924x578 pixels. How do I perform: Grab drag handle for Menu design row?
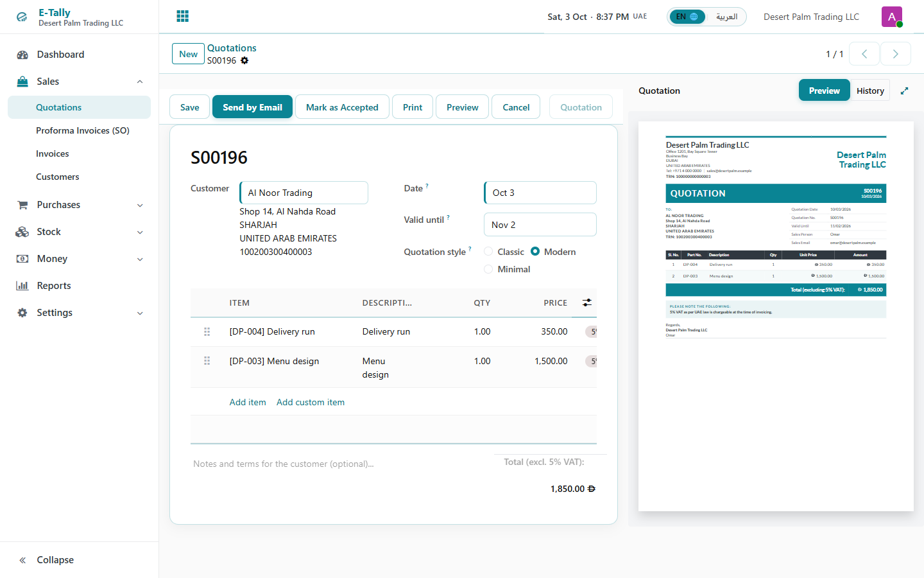click(x=207, y=361)
